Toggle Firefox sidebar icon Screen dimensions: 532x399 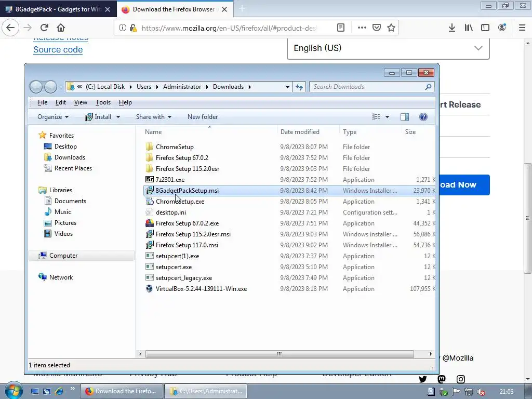tap(485, 28)
